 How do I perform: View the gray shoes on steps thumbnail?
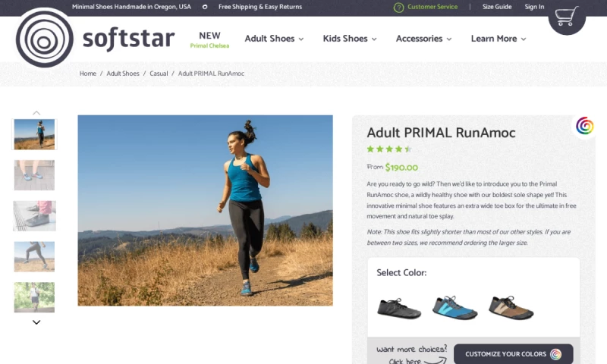point(34,216)
